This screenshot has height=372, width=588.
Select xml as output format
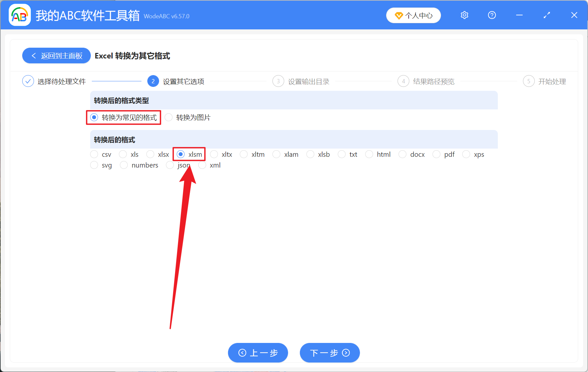(202, 165)
